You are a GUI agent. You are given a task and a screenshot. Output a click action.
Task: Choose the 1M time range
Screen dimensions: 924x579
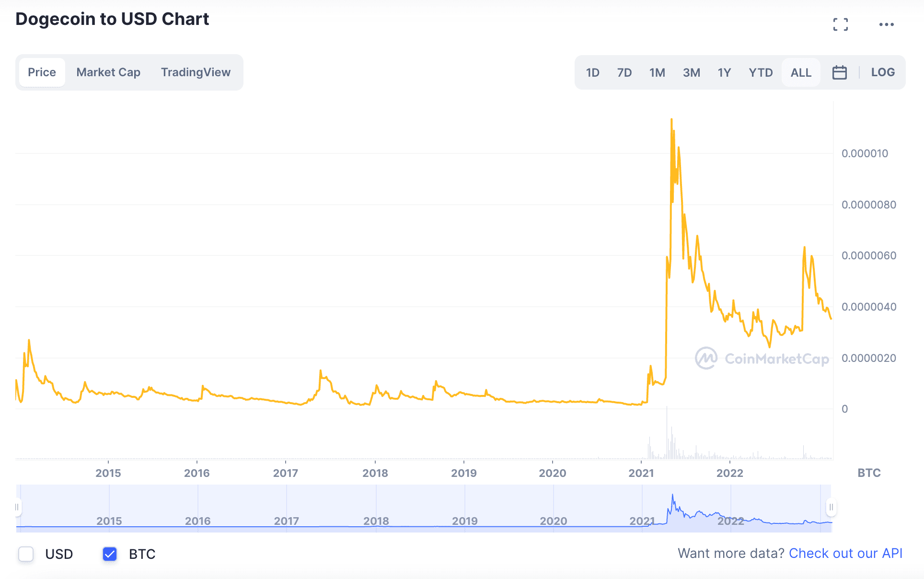coord(657,72)
